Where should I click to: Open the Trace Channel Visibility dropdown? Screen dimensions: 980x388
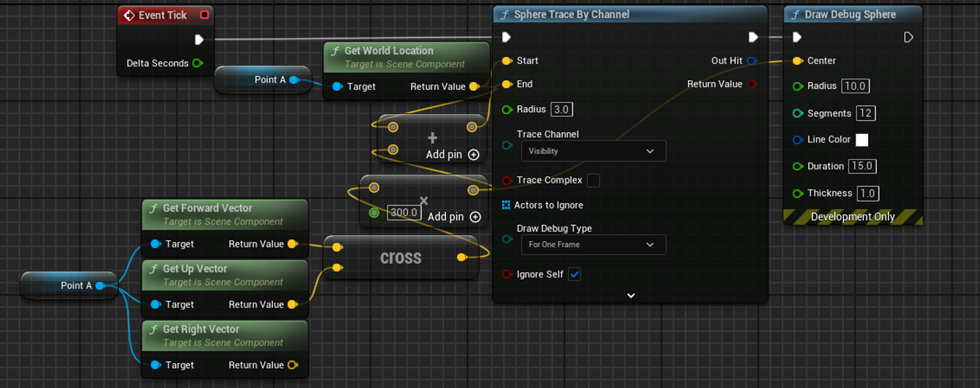(x=593, y=151)
